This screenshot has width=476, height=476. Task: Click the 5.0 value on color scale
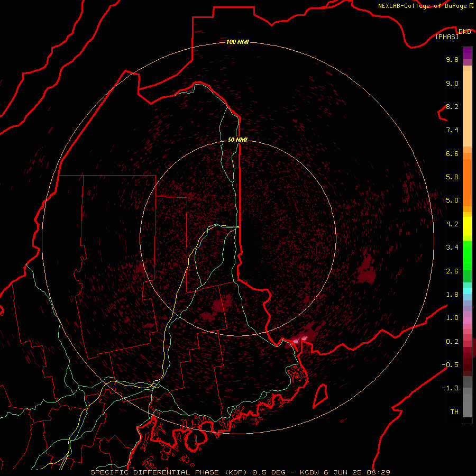coord(452,200)
